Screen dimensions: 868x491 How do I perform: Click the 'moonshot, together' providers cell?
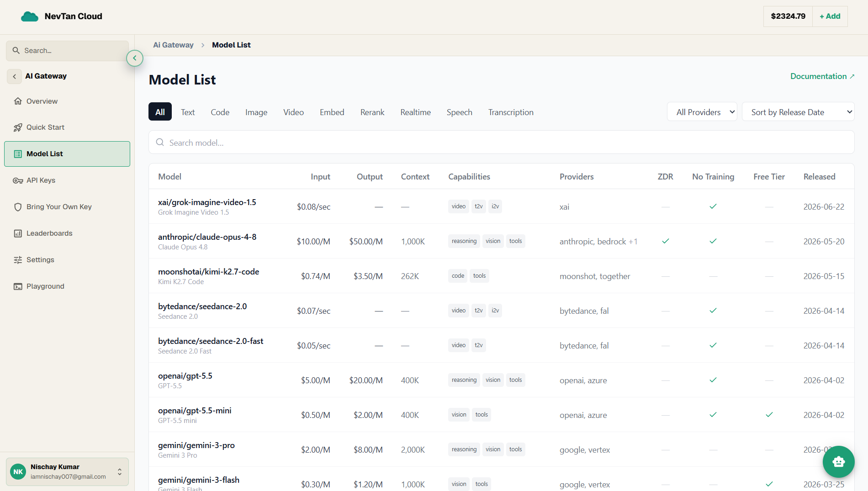click(x=595, y=276)
